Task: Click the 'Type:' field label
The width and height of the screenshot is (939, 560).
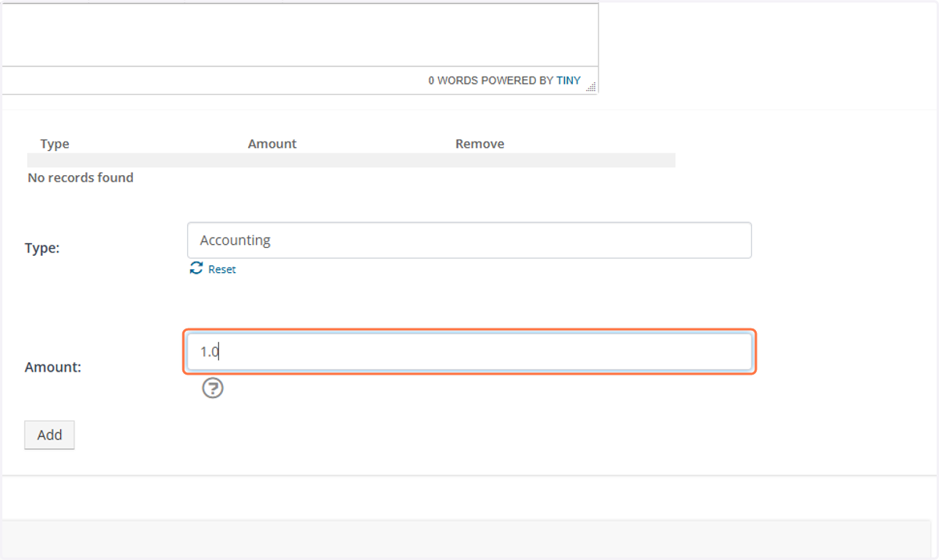Action: [x=42, y=248]
